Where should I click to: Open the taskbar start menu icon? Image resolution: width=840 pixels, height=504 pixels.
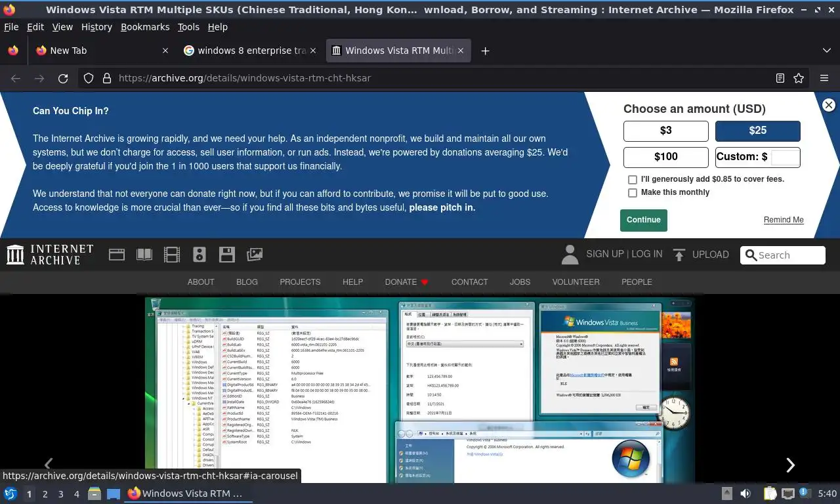pos(10,493)
